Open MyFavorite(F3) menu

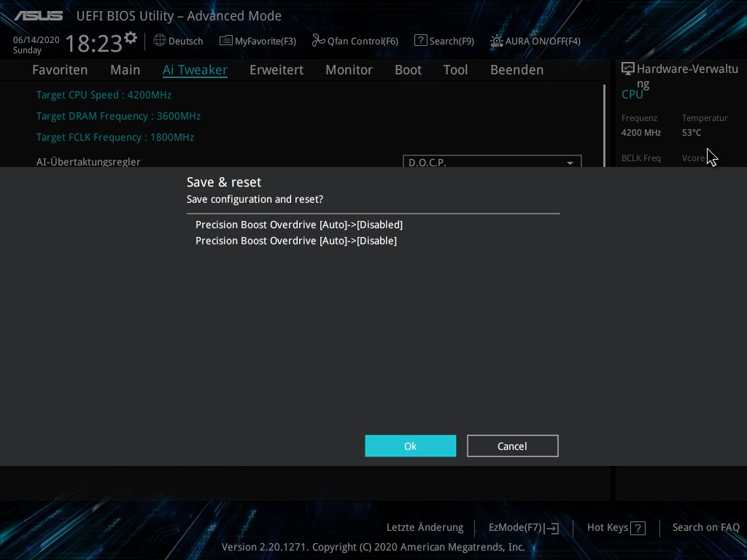click(x=258, y=41)
